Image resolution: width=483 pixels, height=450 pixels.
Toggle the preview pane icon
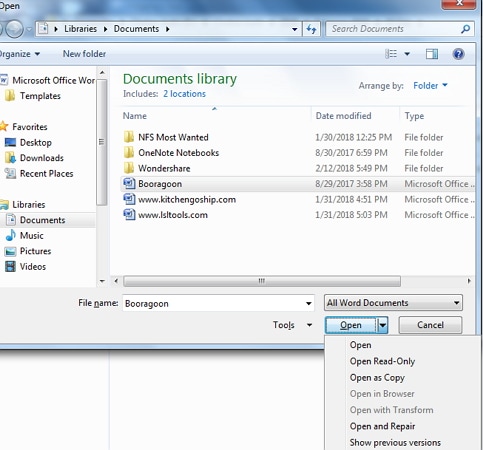point(432,54)
